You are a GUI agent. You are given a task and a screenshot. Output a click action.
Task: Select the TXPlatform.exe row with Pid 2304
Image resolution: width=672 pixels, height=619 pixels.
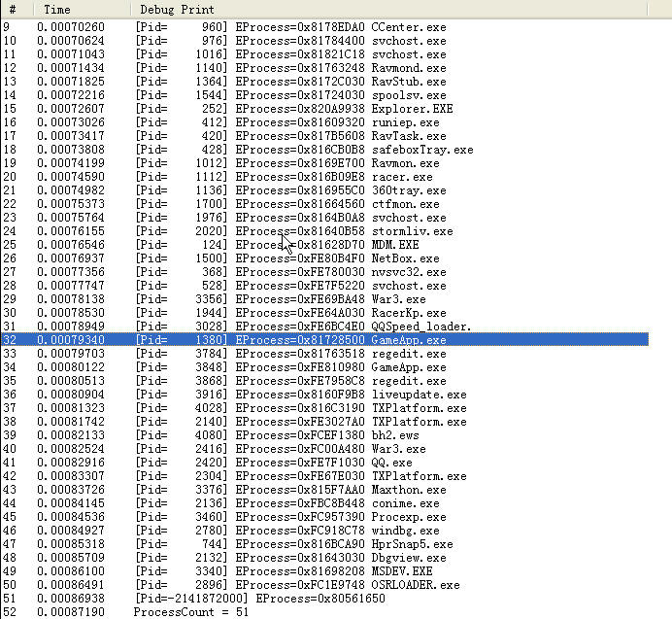(325, 476)
